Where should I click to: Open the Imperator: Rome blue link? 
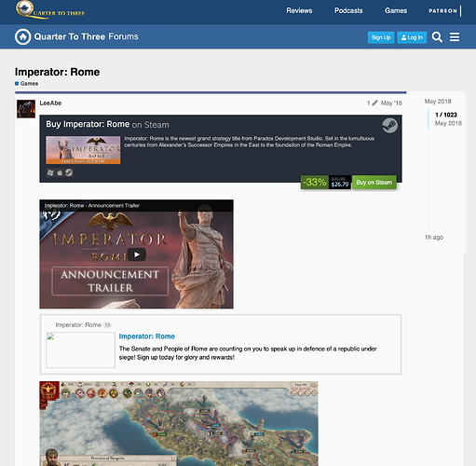pos(147,336)
